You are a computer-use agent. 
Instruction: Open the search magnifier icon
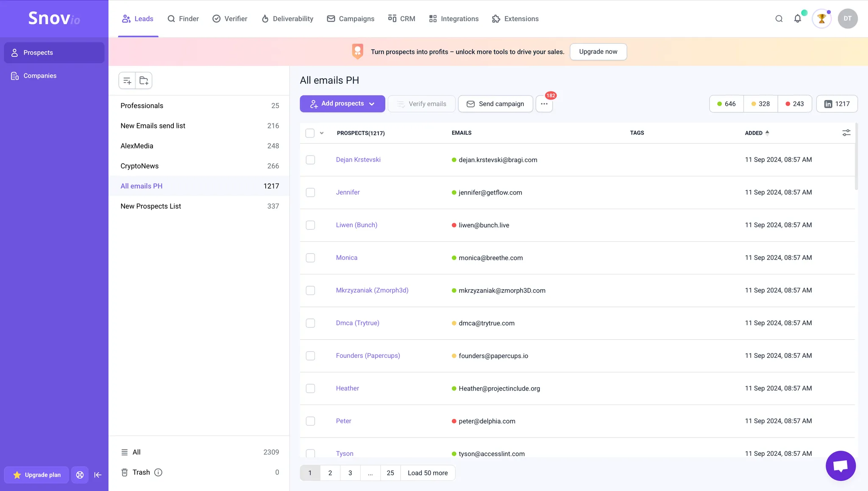point(779,19)
